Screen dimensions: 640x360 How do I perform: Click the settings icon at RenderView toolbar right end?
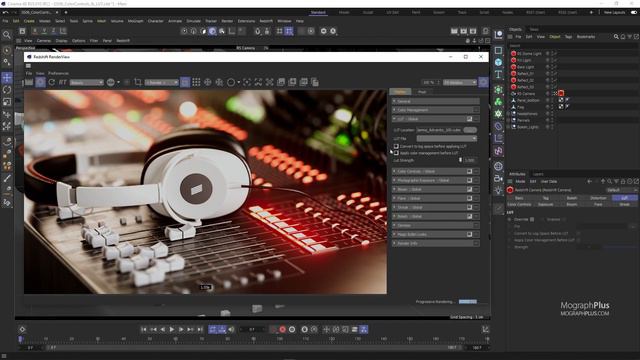point(483,82)
